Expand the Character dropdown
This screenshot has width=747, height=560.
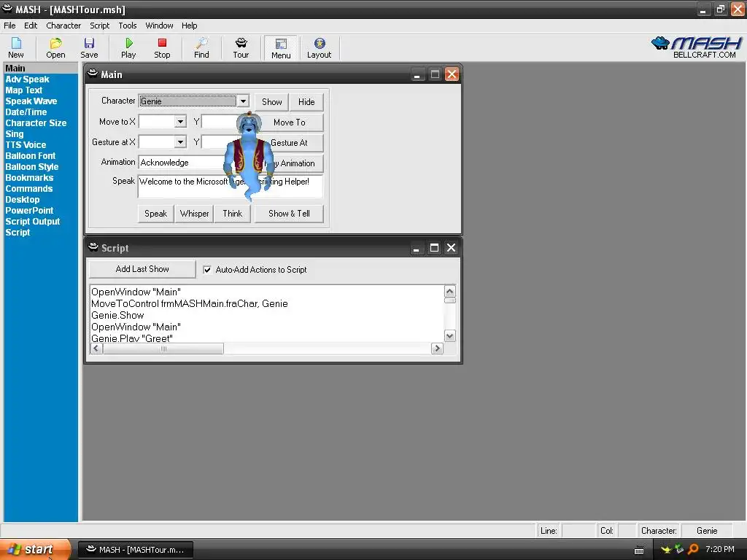[x=243, y=101]
